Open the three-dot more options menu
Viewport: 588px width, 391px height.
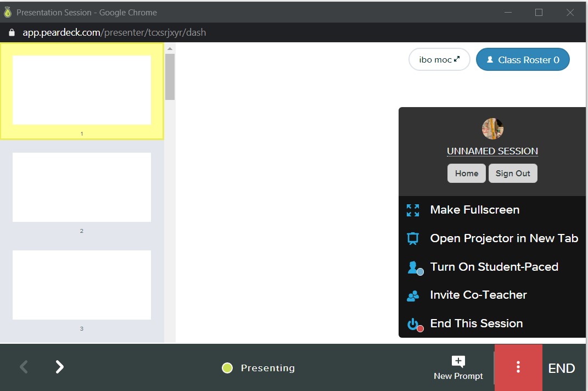coord(518,367)
